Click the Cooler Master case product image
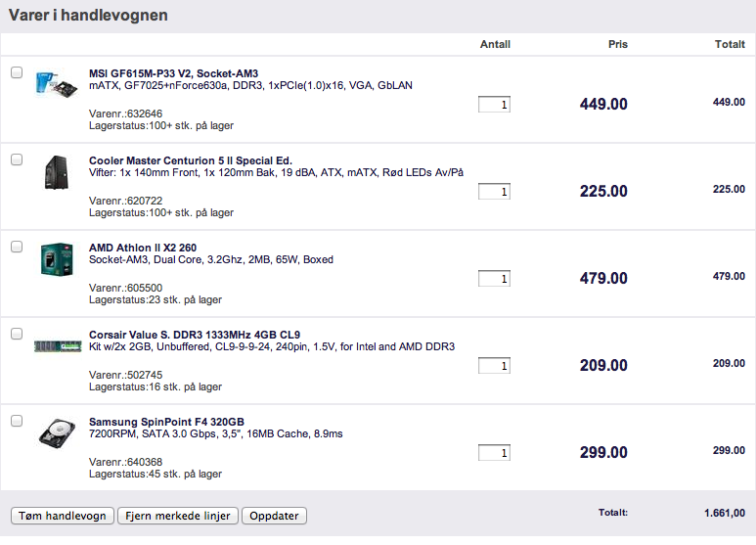The image size is (756, 545). tap(56, 173)
